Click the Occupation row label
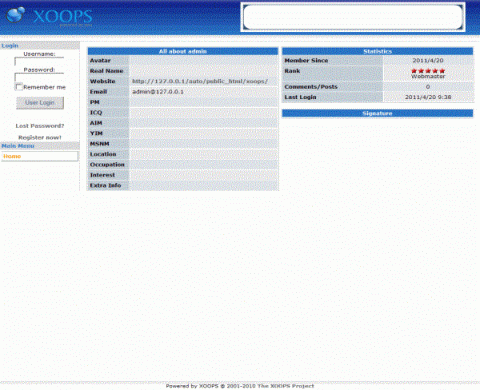Image resolution: width=480 pixels, height=390 pixels. [107, 164]
